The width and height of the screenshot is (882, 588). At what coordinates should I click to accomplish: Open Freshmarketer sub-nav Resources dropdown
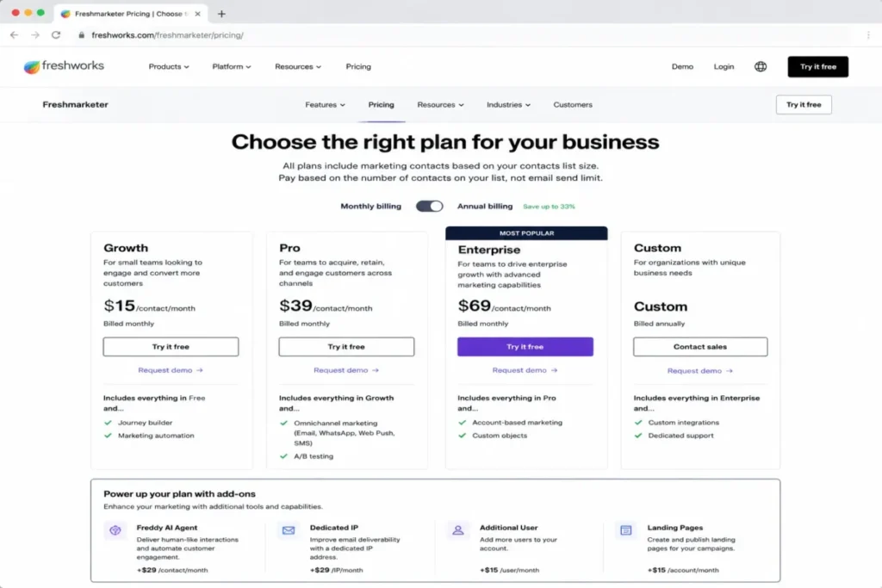440,104
